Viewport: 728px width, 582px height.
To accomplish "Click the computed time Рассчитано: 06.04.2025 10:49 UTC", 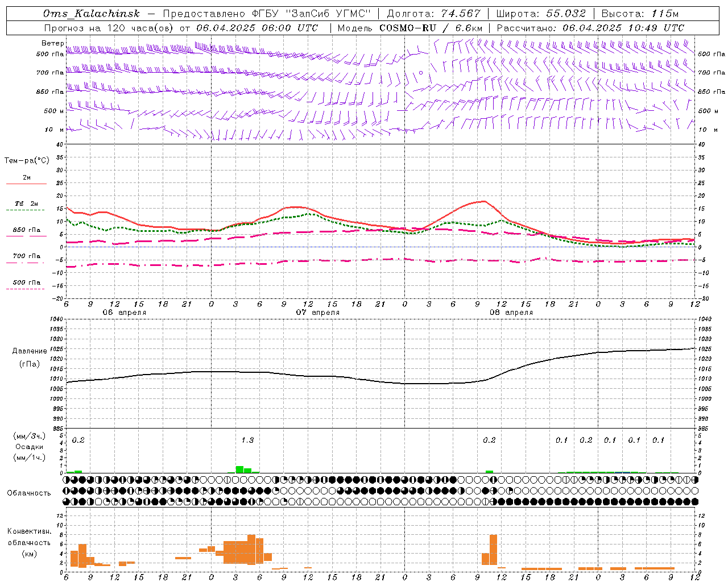I will (590, 28).
